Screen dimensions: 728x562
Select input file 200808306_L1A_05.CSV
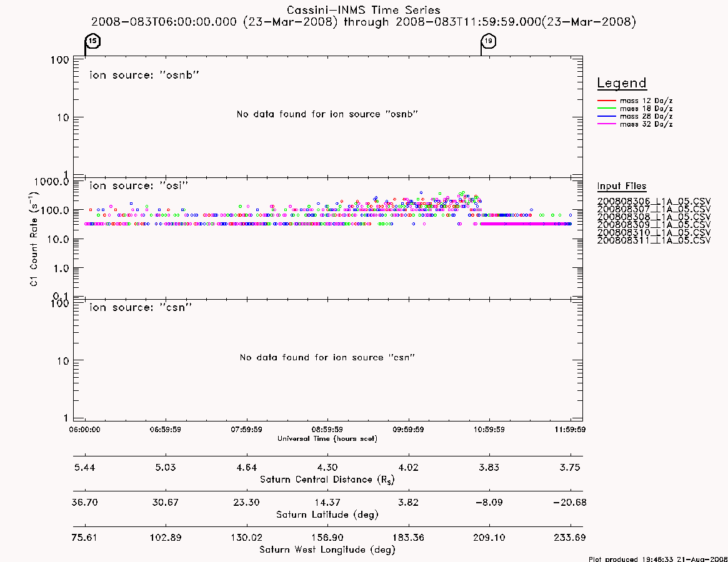(654, 202)
